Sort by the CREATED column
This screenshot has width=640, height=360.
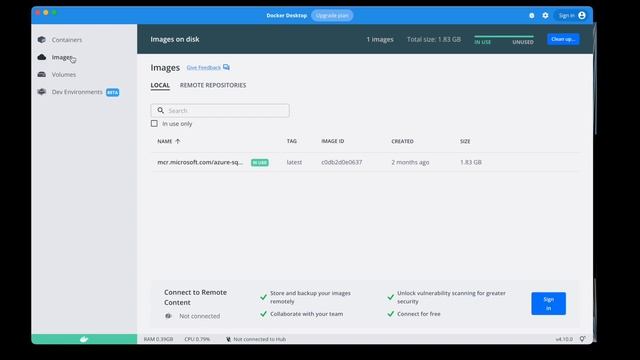[x=402, y=141]
